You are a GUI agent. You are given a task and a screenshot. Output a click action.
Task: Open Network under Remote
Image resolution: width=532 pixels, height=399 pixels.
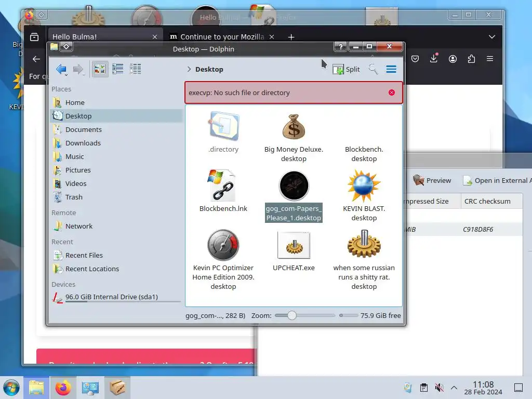[116, 227]
